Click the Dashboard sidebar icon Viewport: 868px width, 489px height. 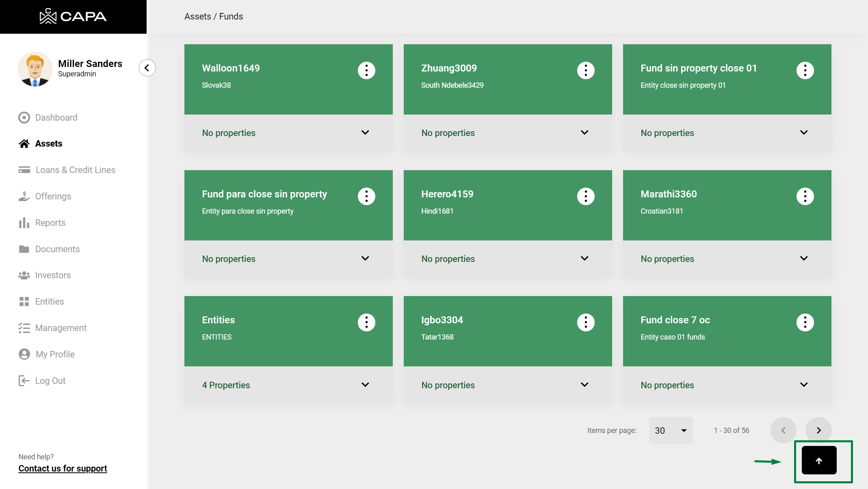24,117
